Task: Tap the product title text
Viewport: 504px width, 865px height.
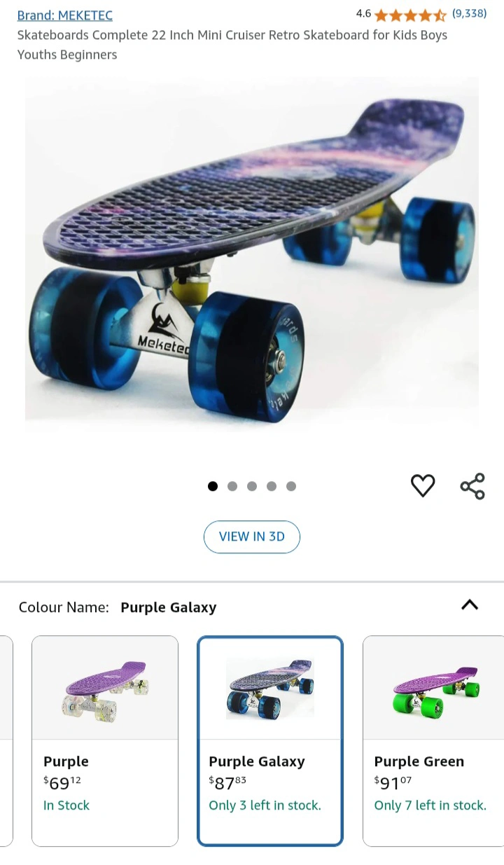Action: [x=232, y=44]
